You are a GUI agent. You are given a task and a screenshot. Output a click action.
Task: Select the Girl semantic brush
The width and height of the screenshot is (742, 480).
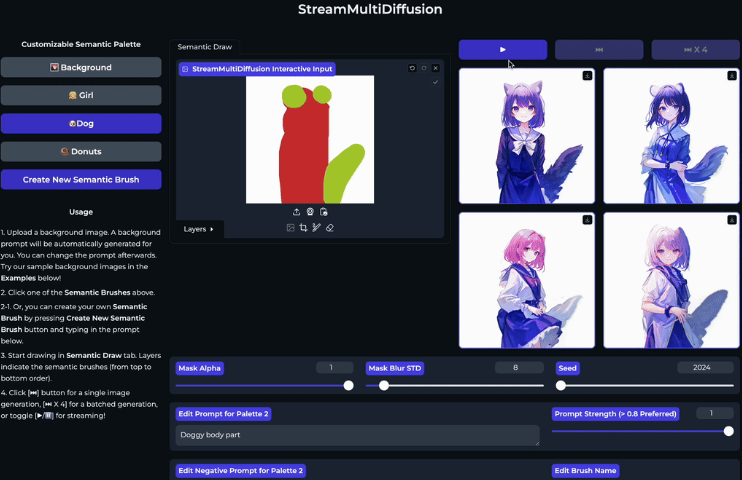pos(81,95)
